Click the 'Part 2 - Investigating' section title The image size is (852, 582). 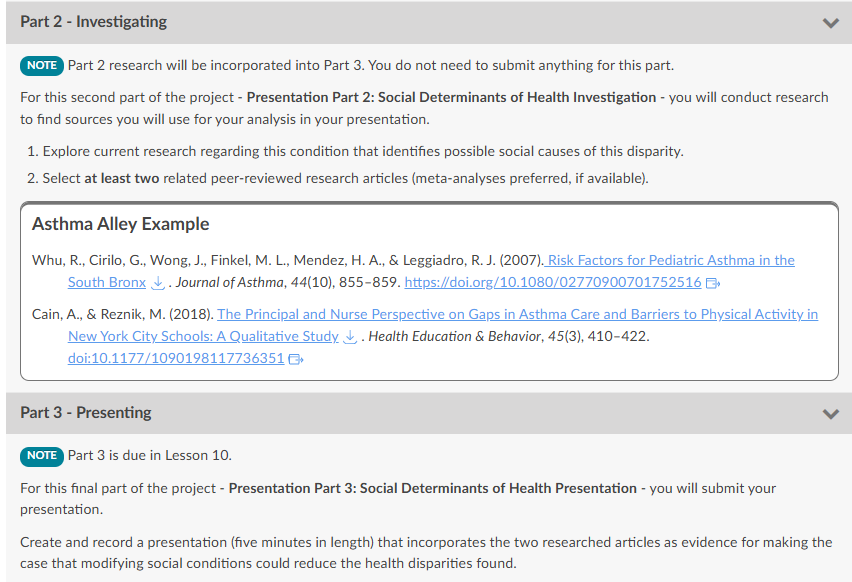click(x=94, y=22)
